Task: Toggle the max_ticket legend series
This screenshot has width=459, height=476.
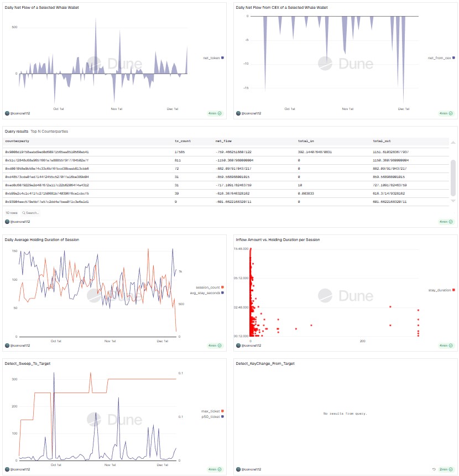Action: pyautogui.click(x=212, y=411)
